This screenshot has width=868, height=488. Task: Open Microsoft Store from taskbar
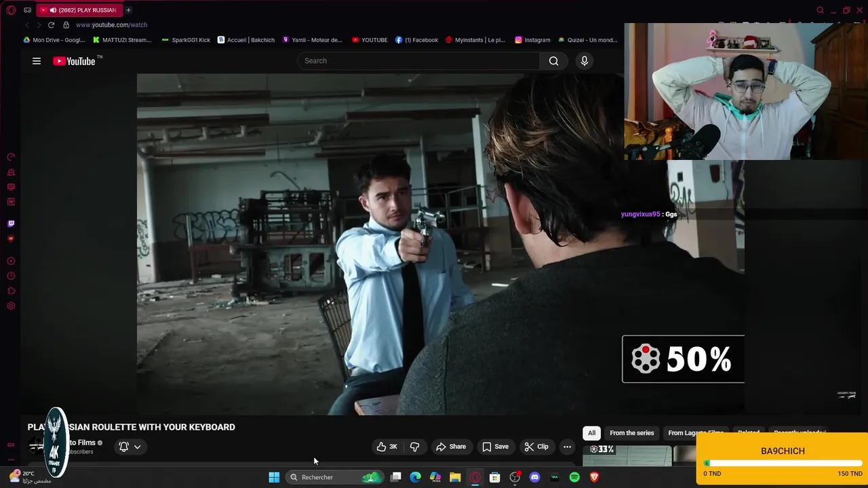[x=495, y=477]
